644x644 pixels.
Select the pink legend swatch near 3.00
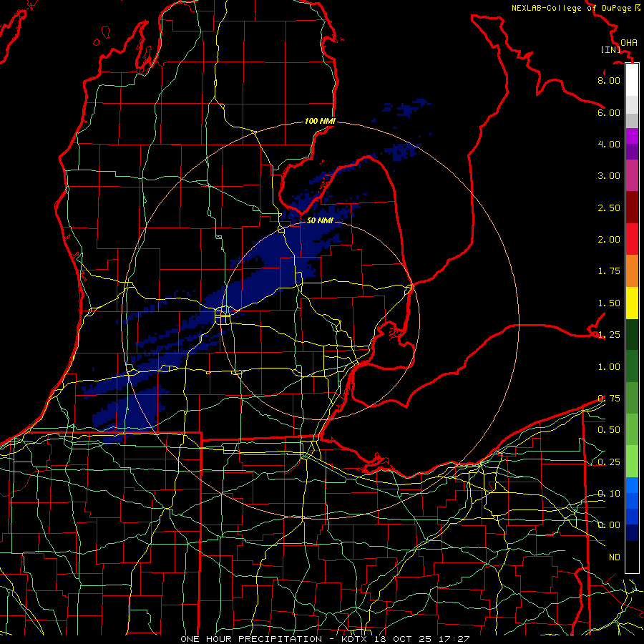(632, 175)
